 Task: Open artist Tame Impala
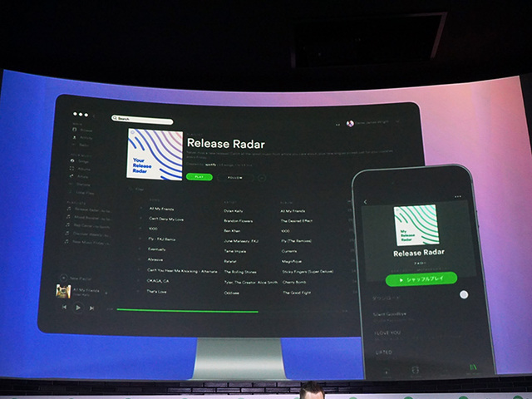click(235, 251)
